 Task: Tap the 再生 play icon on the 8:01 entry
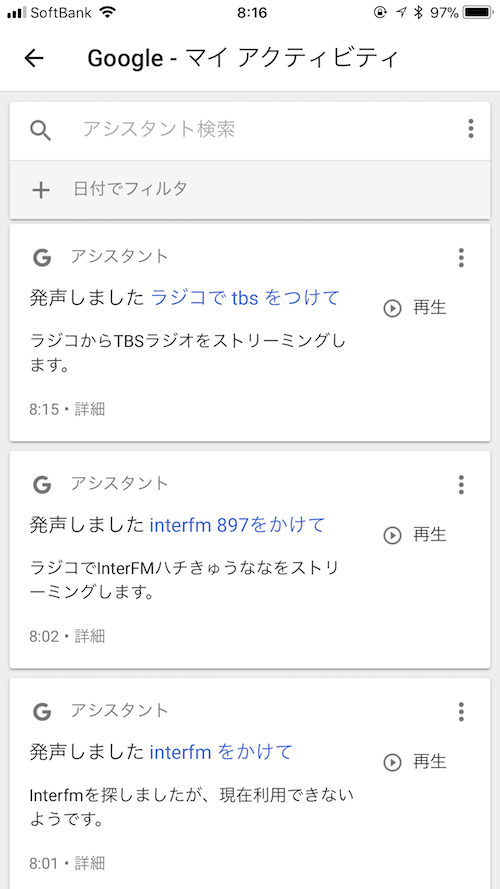click(392, 762)
